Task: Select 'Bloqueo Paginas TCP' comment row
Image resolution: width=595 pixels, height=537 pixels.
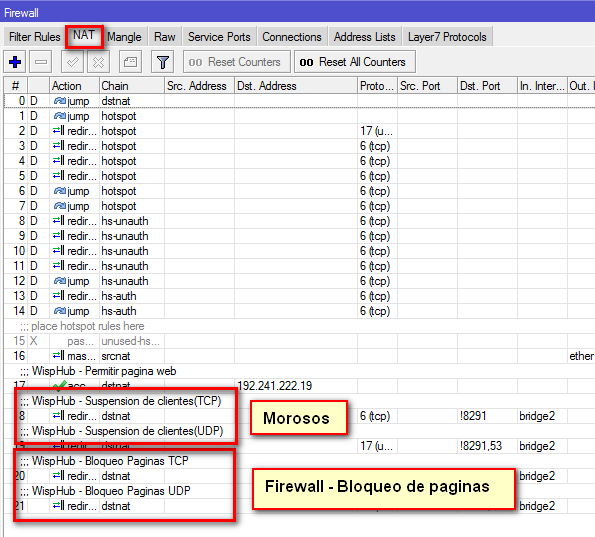Action: (x=104, y=461)
